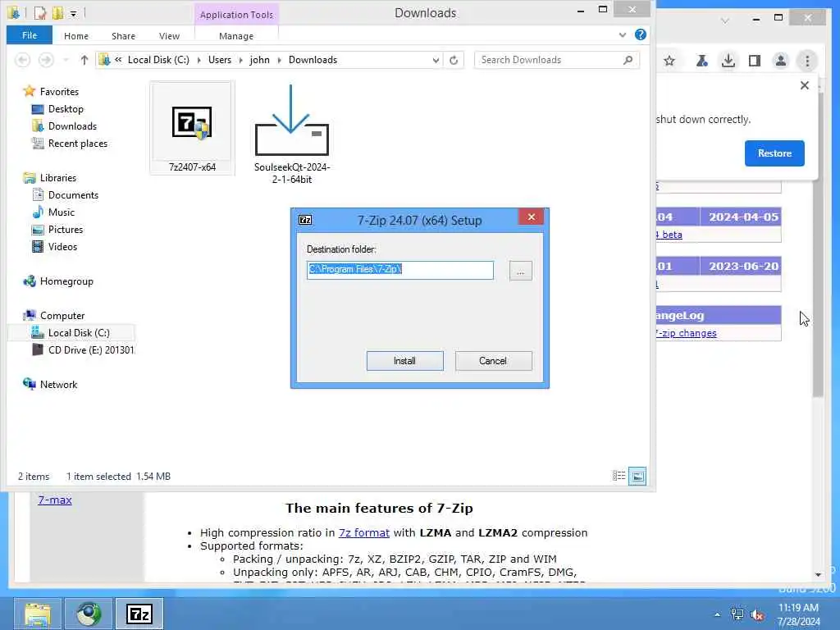The image size is (840, 630).
Task: Dismiss the browser restore popup with X
Action: point(804,85)
